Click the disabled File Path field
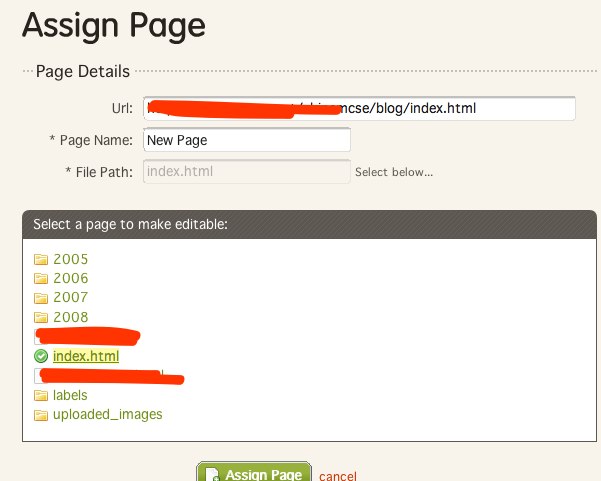This screenshot has width=601, height=481. click(x=247, y=171)
